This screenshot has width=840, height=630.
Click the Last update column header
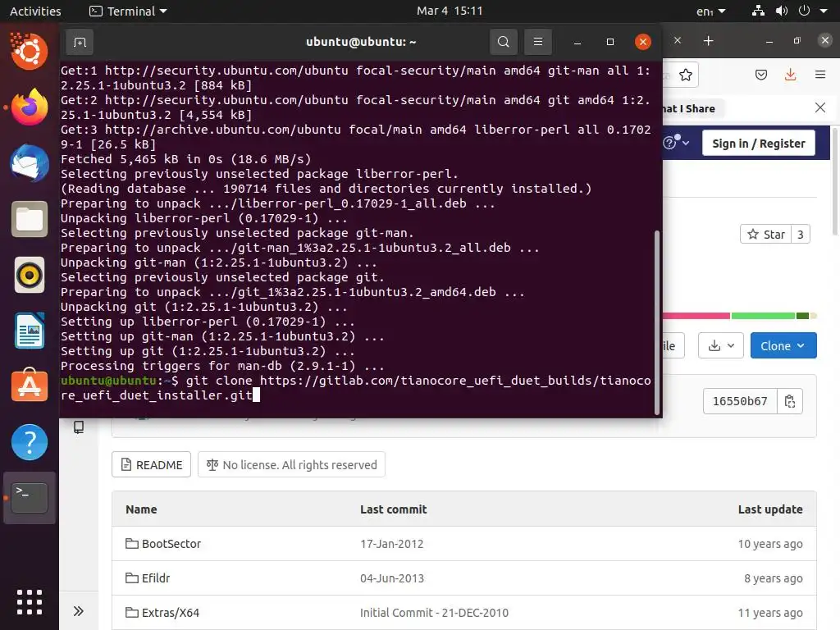[769, 509]
